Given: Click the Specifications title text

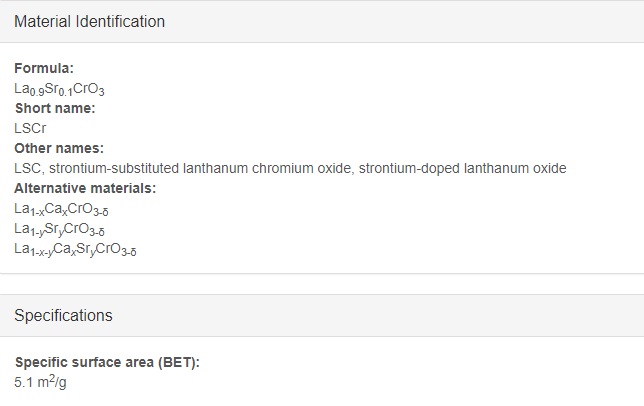Looking at the screenshot, I should coord(63,315).
